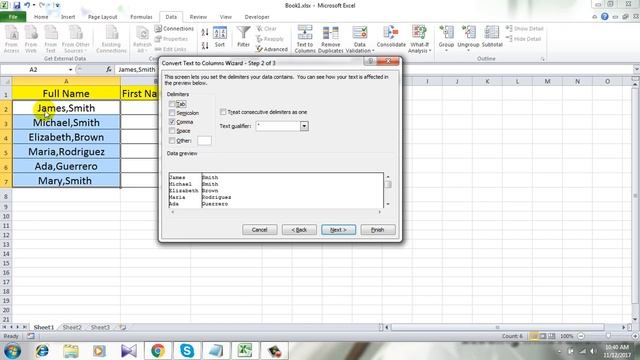Viewport: 640px width, 360px height.
Task: Open the Sort dialog button
Action: 220,37
